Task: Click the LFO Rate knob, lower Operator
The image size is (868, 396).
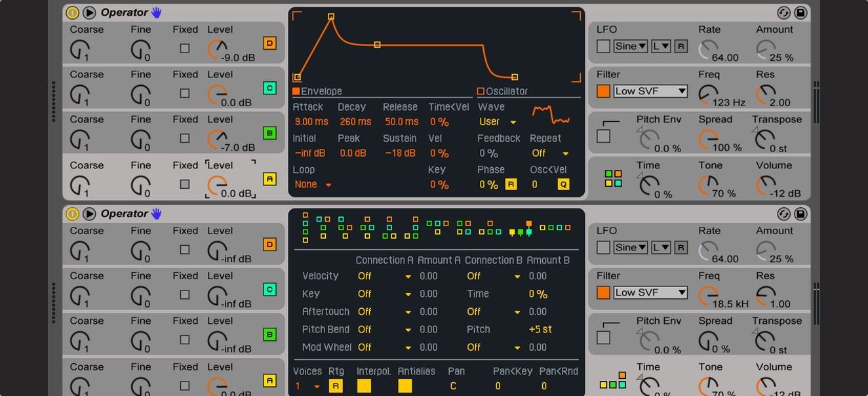Action: coord(708,250)
